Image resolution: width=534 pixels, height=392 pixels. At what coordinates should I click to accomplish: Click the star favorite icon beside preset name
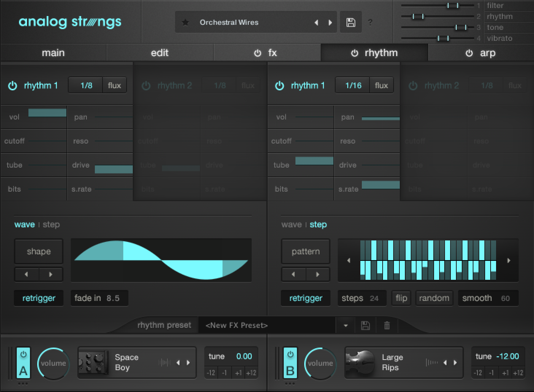(186, 22)
